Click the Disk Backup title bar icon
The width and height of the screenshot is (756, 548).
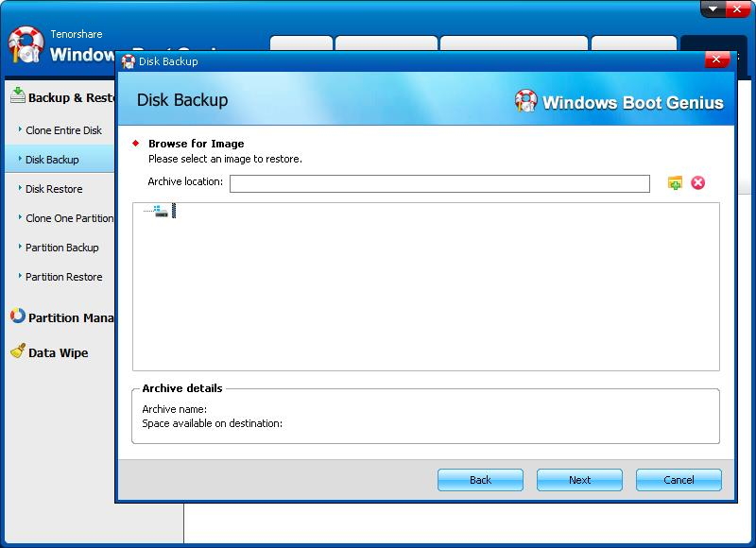coord(129,61)
